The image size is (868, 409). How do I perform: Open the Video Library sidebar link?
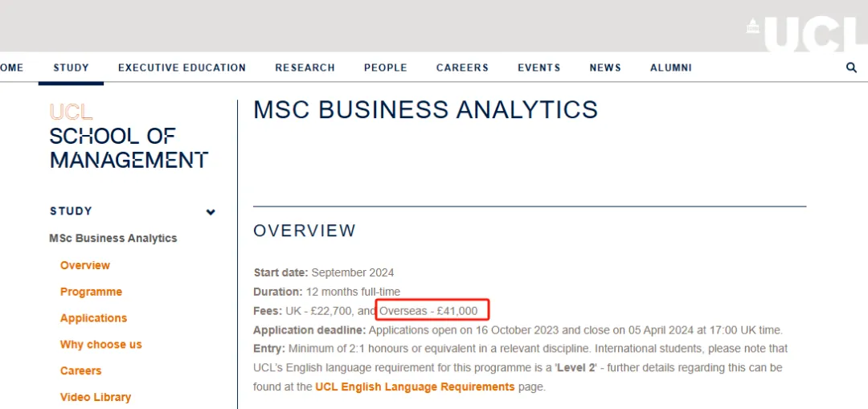pos(96,397)
